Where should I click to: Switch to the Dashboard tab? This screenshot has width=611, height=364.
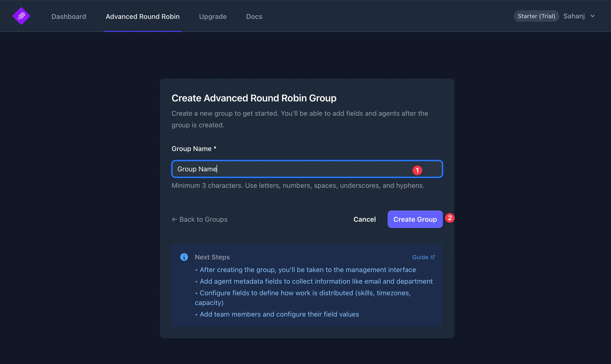point(69,16)
